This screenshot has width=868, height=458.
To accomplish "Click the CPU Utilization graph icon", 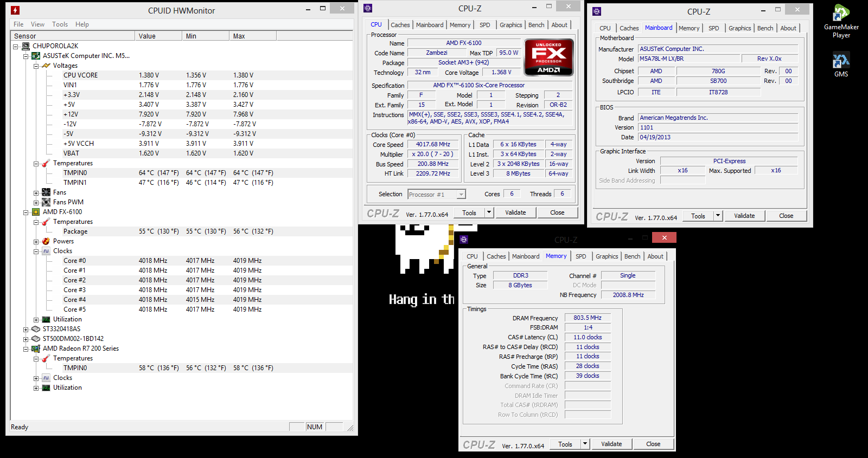I will coord(46,319).
